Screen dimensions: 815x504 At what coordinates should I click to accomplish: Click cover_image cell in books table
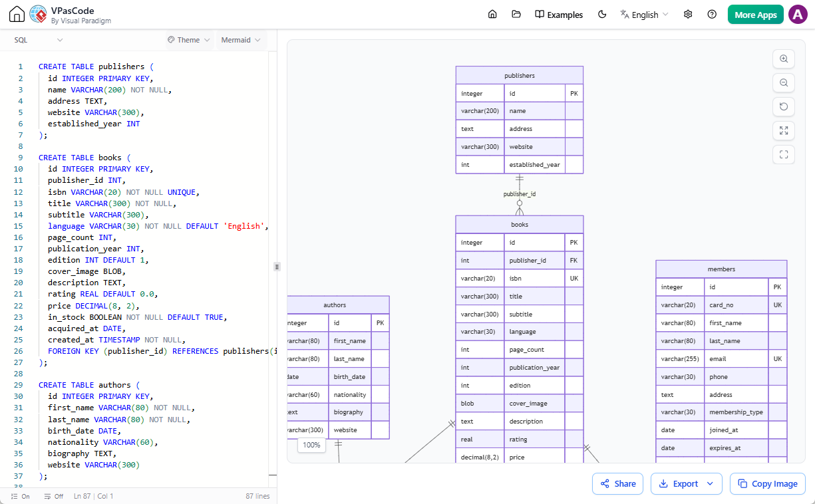tap(535, 403)
